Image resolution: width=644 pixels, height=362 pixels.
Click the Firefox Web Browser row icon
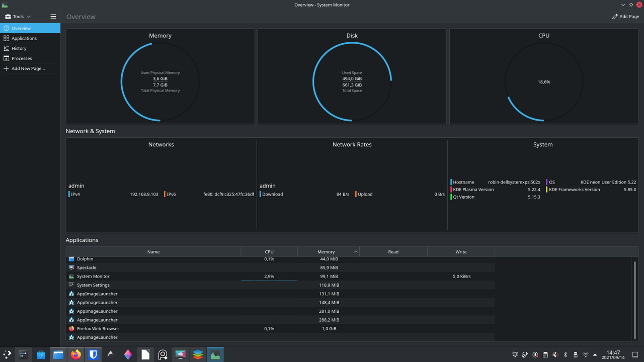(x=71, y=328)
